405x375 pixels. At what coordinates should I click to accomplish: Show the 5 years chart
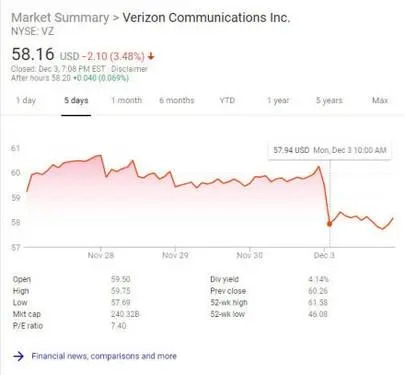(x=329, y=100)
